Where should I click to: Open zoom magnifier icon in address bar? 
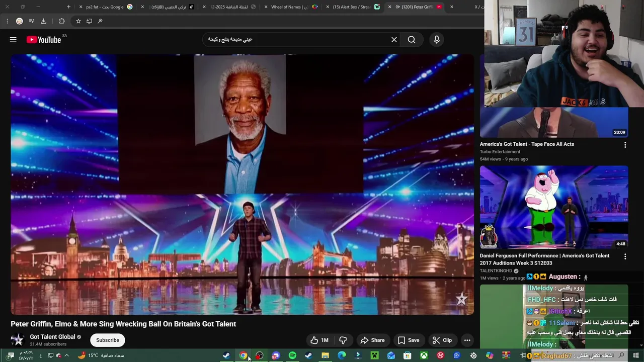100,21
